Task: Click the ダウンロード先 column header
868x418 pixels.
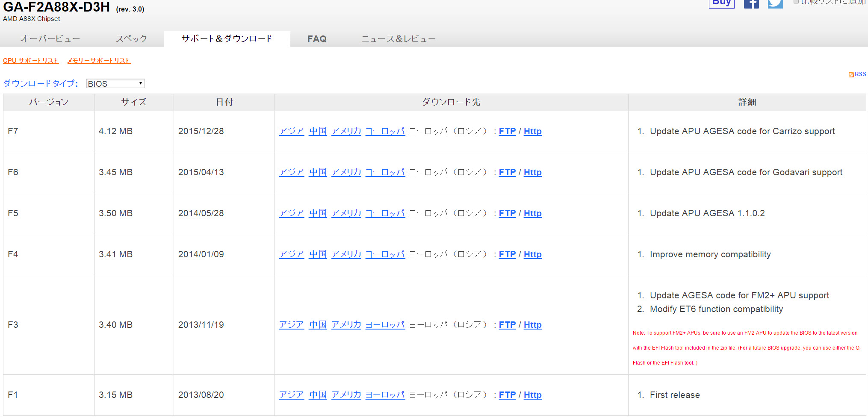Action: (451, 102)
